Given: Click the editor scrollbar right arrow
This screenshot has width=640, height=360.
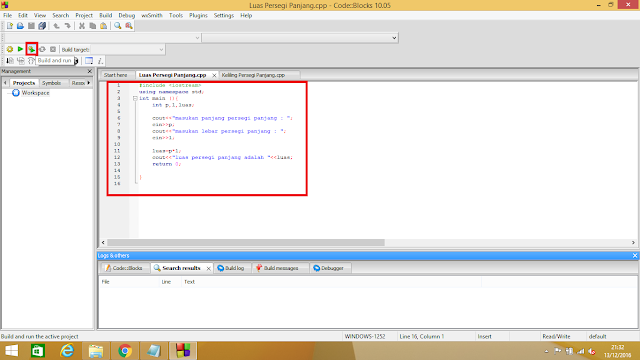Looking at the screenshot, I should [x=633, y=242].
